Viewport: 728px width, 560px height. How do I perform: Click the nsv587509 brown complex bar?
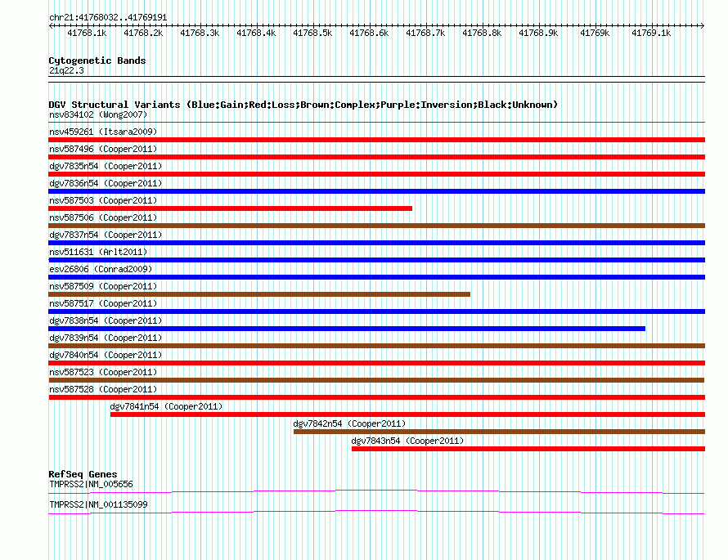[259, 294]
